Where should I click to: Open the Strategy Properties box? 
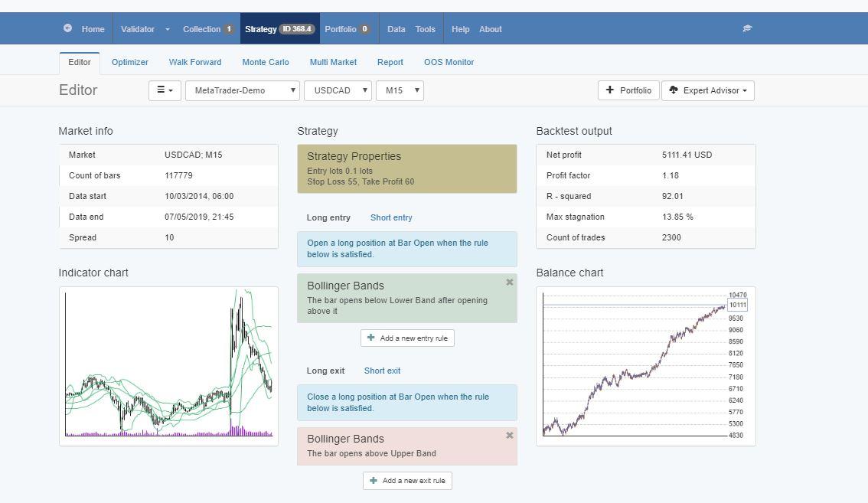tap(407, 169)
